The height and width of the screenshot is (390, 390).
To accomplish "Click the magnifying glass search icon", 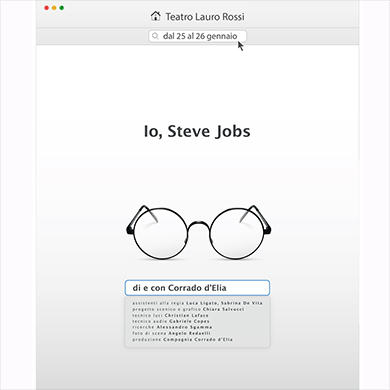I will point(155,36).
